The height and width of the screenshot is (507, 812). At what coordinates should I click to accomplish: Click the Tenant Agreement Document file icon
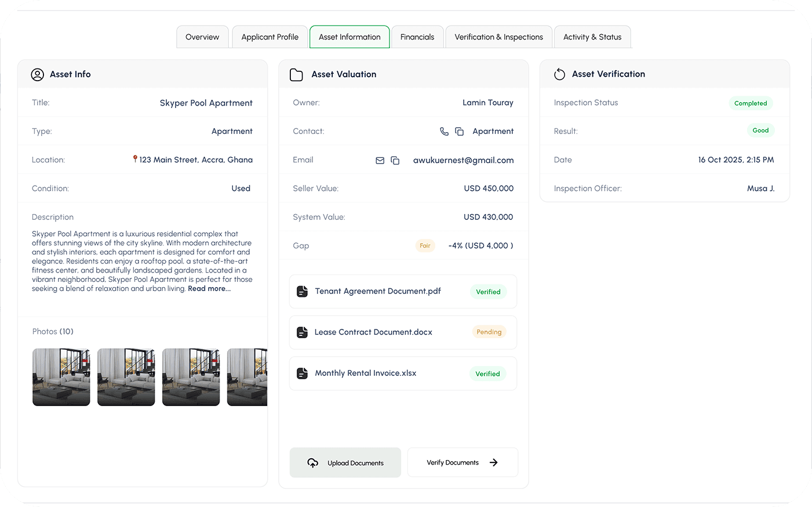pyautogui.click(x=302, y=291)
